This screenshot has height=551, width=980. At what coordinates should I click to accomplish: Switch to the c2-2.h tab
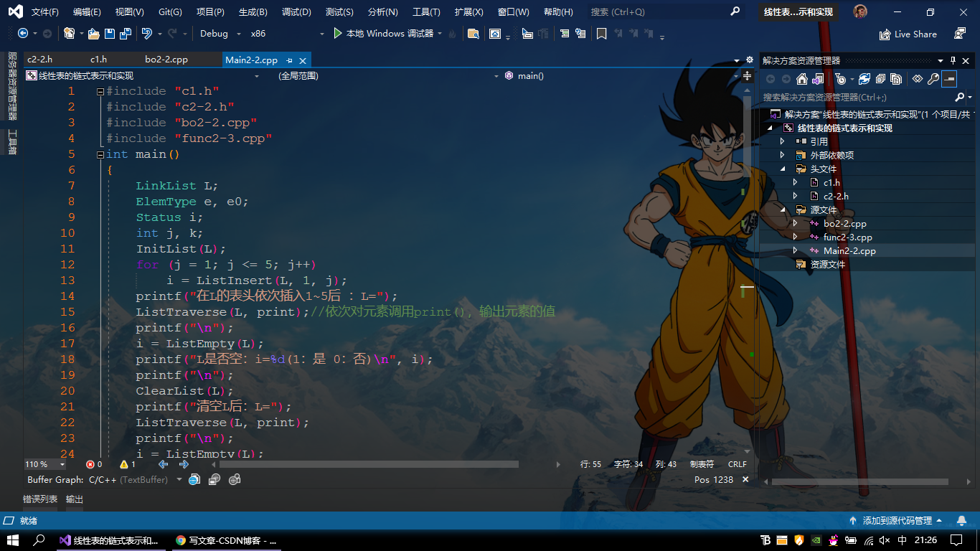click(x=40, y=60)
